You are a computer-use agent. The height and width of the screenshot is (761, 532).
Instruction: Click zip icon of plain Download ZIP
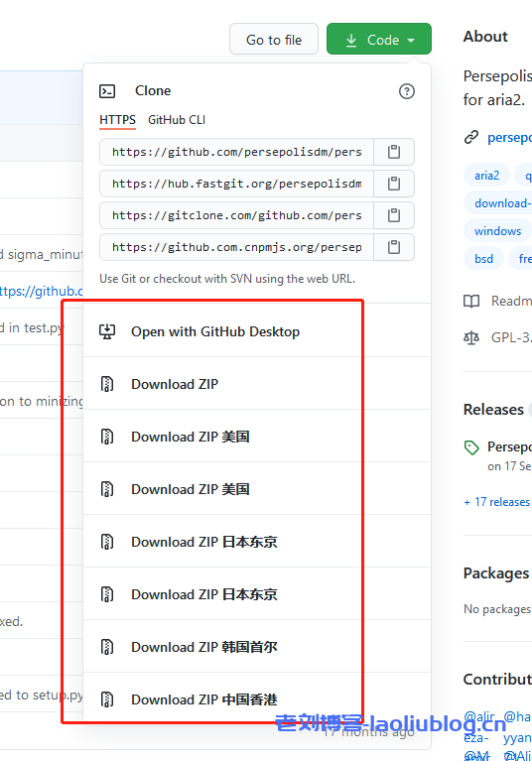click(107, 384)
